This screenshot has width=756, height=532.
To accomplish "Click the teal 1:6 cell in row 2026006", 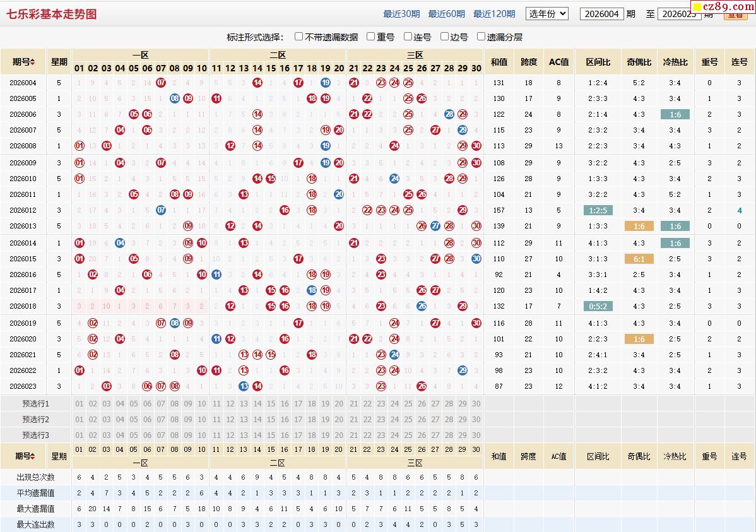I will 675,114.
